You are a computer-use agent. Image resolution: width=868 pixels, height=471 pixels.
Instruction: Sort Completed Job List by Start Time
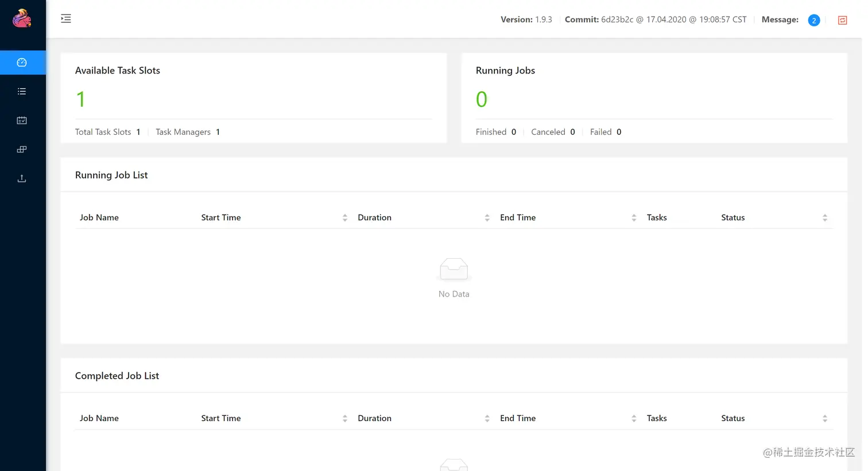pyautogui.click(x=344, y=419)
